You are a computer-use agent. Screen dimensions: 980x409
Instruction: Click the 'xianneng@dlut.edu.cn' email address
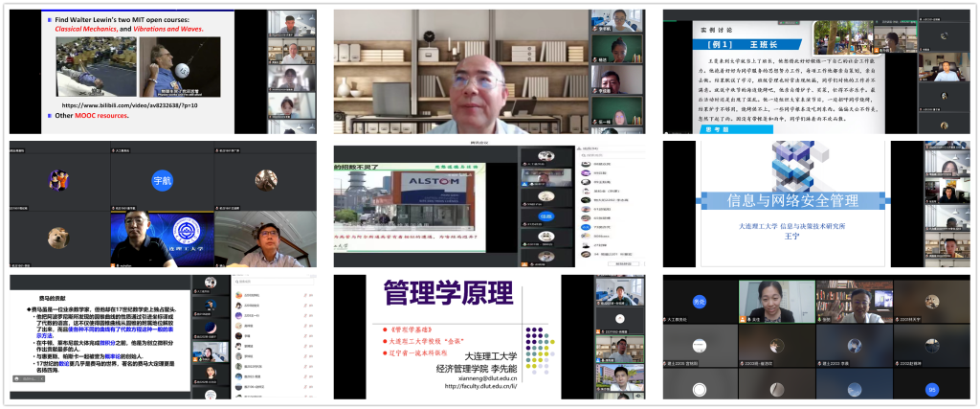487,378
